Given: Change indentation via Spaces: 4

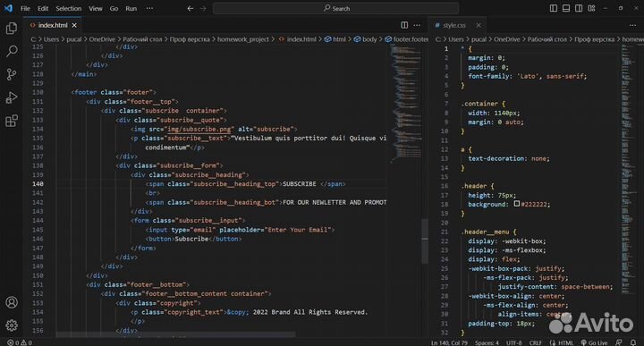Looking at the screenshot, I should tap(487, 342).
